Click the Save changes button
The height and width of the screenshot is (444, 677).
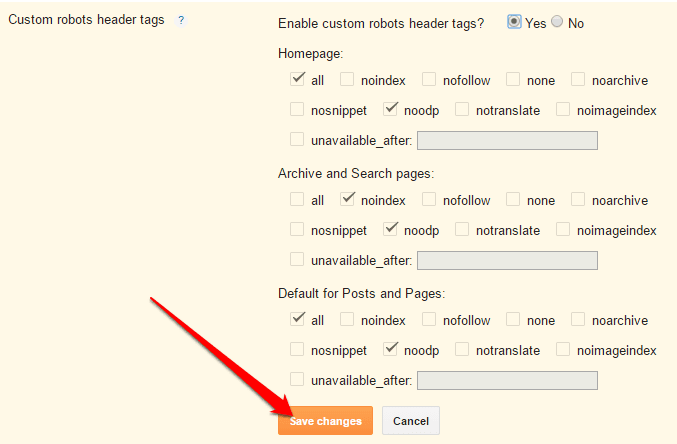(326, 421)
